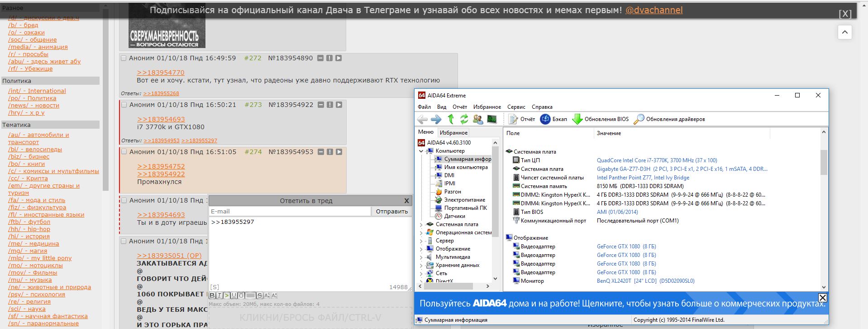Click the superscript formatting button in reply form
Viewport: 868px width, 329px height.
pyautogui.click(x=267, y=295)
